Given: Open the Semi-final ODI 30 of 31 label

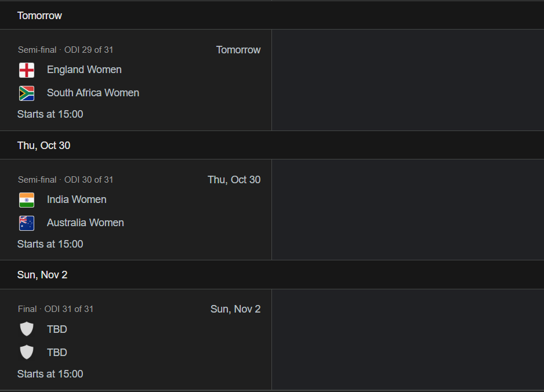Looking at the screenshot, I should click(x=66, y=180).
